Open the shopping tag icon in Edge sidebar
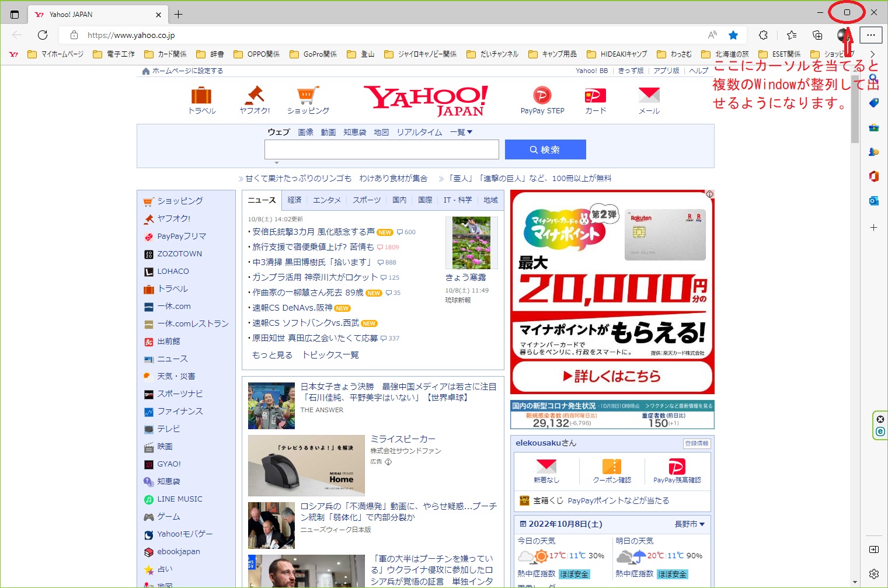 tap(873, 102)
